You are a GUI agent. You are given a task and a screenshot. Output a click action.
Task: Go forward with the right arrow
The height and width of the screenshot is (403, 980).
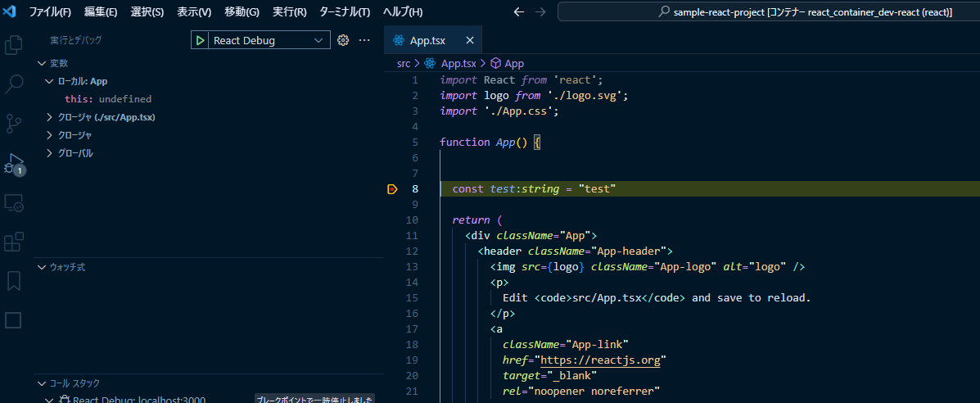[540, 12]
